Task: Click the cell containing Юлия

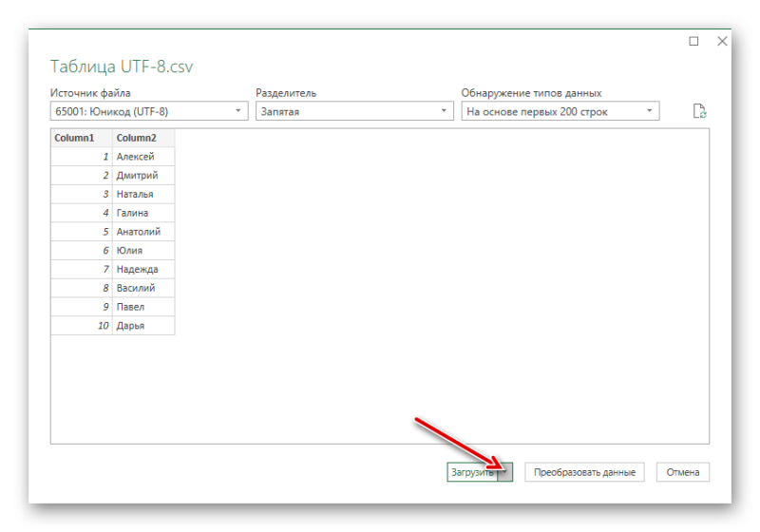Action: click(x=143, y=251)
